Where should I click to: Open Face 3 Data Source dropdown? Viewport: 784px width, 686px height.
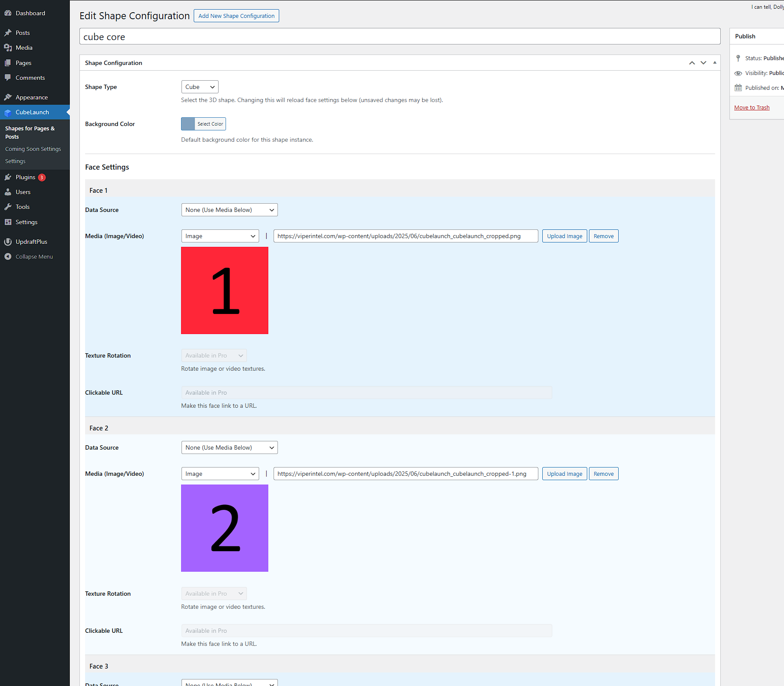tap(229, 683)
